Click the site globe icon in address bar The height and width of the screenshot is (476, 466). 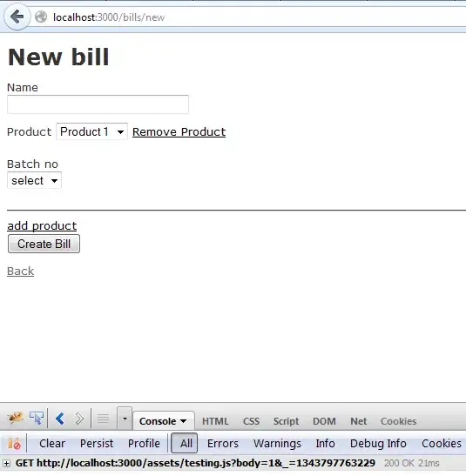click(x=41, y=17)
